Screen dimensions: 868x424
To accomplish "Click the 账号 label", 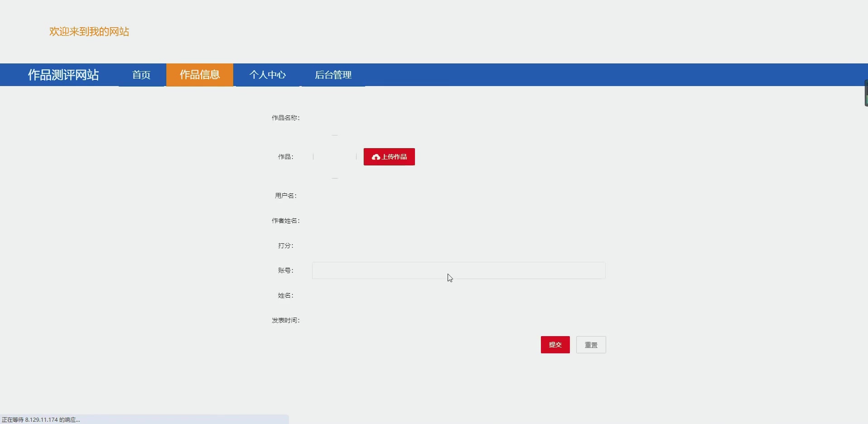I will tap(286, 270).
